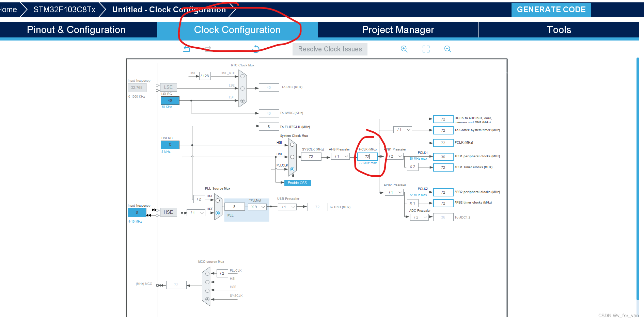
Task: Select LSI in RTC Clock Mux
Action: [x=242, y=101]
